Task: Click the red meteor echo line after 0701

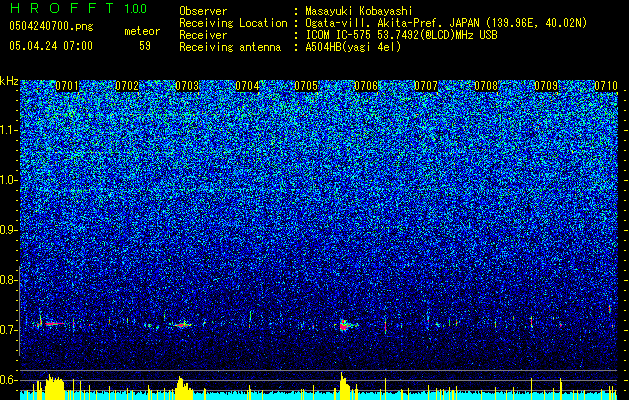Action: 54,323
